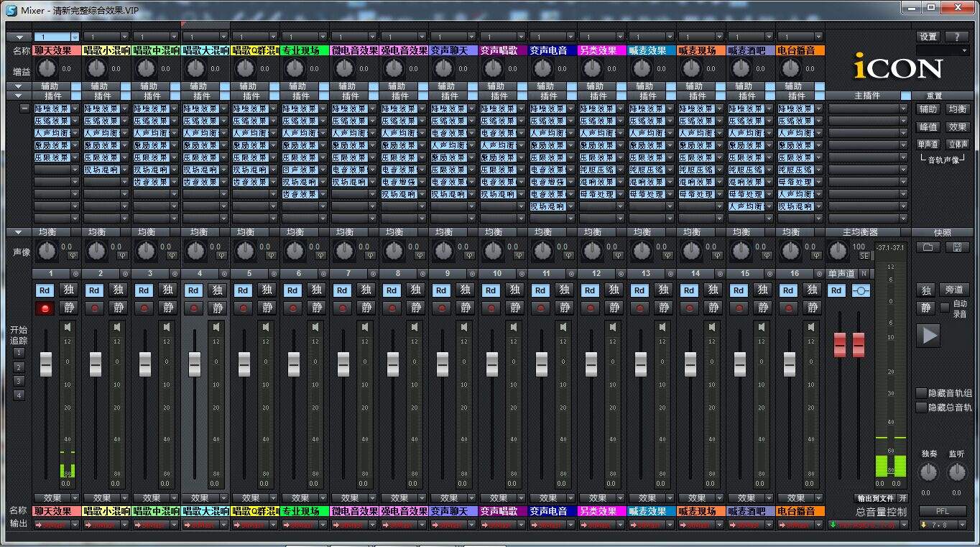Click master equalizer knob
The image size is (980, 547).
(x=838, y=251)
